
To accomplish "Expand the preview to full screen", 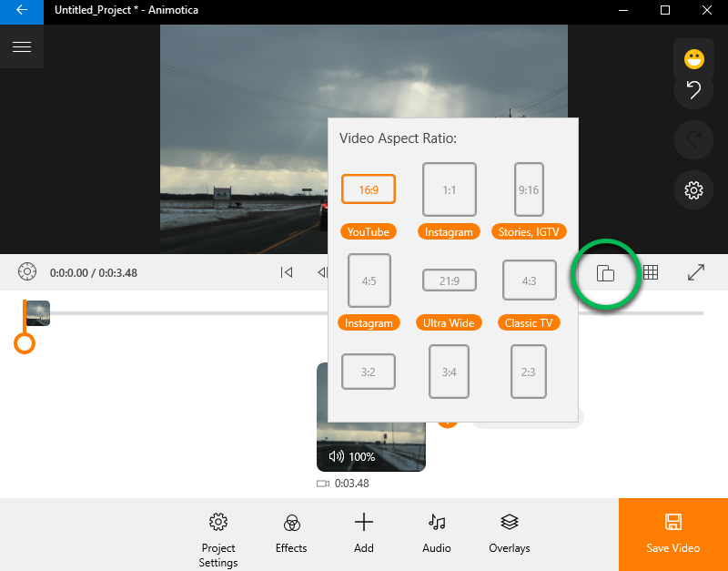I will 696,272.
